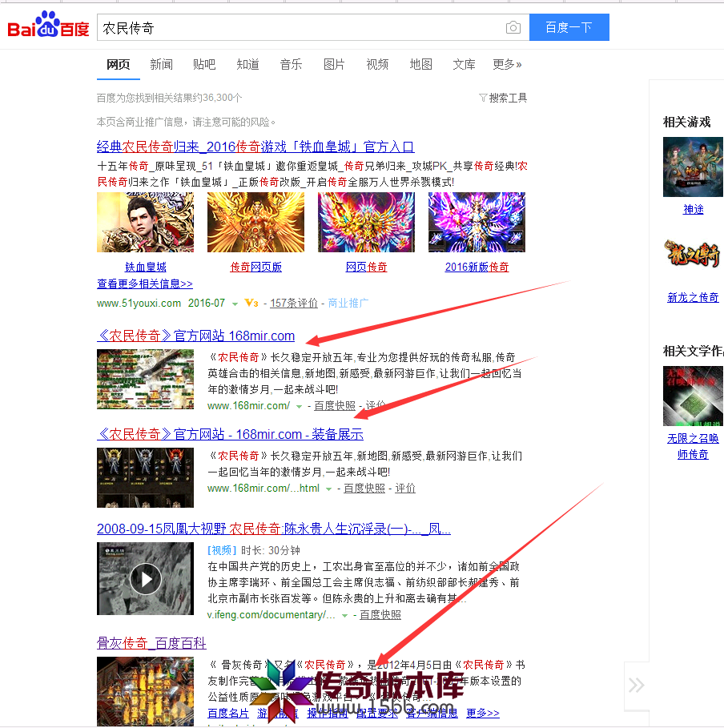The width and height of the screenshot is (724, 728).
Task: Open the 视频 tab
Action: (377, 64)
